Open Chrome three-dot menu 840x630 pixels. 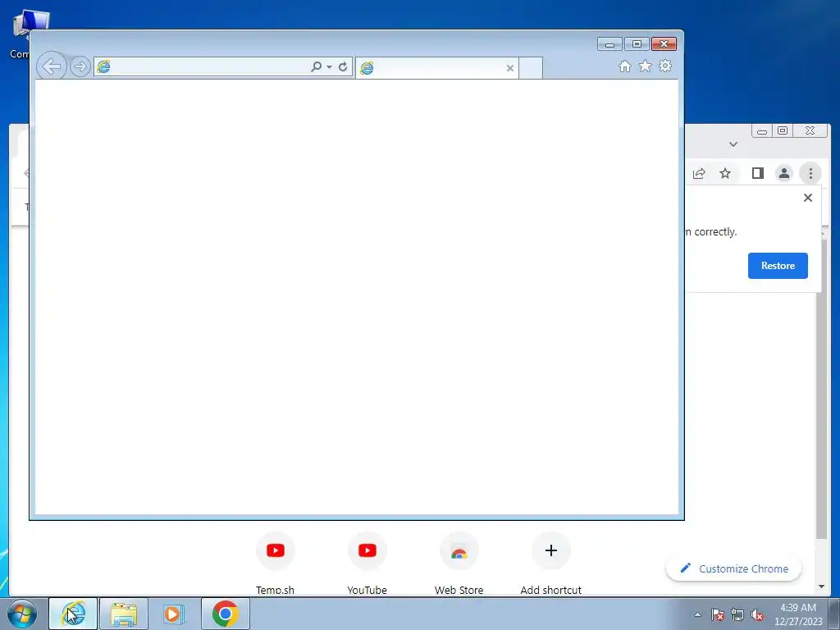tap(810, 173)
